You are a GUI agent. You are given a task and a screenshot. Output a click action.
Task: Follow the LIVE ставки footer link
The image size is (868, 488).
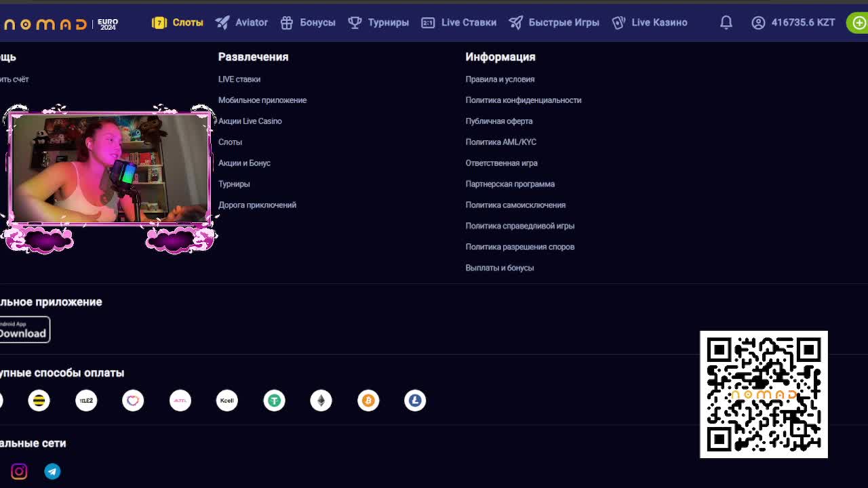[x=239, y=79]
